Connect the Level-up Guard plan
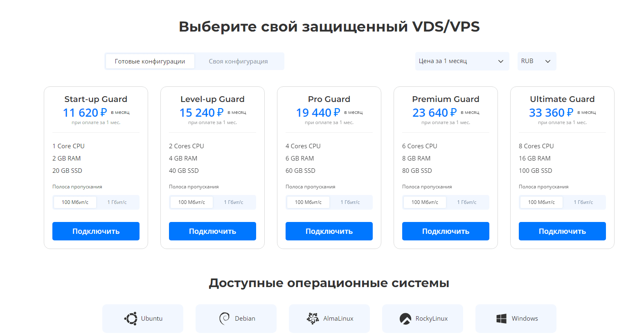Screen dimensions: 644x335 click(212, 231)
